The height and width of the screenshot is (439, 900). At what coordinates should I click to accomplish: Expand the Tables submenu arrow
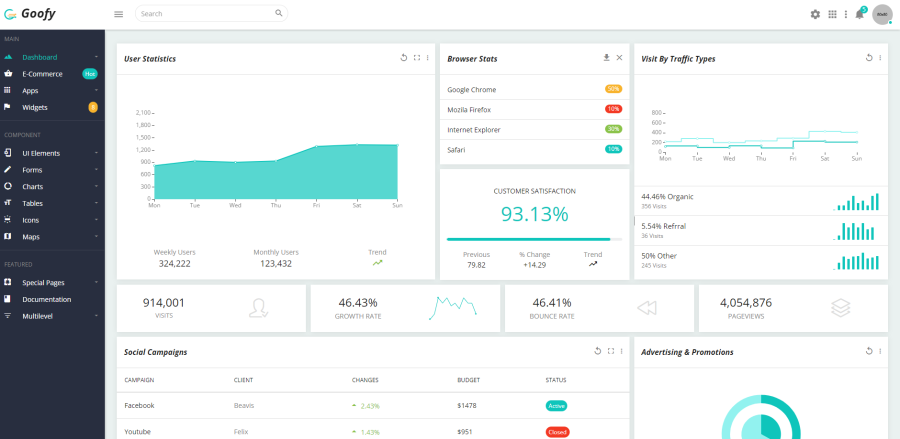click(x=96, y=203)
